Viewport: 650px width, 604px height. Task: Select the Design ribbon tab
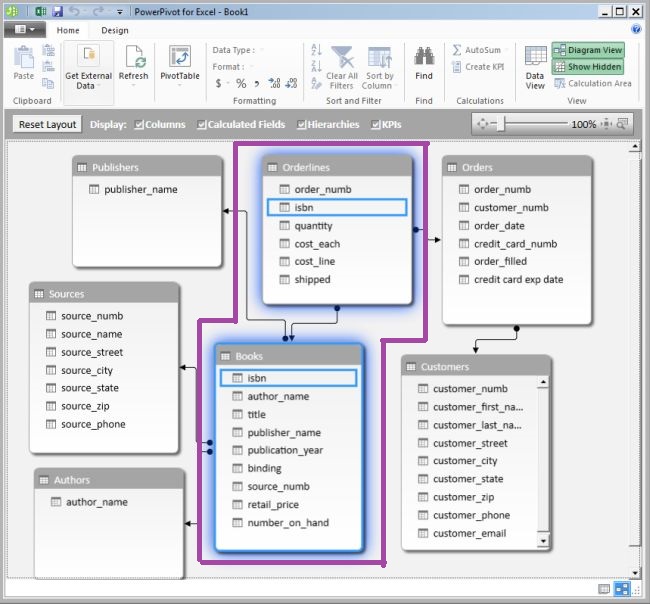coord(115,30)
